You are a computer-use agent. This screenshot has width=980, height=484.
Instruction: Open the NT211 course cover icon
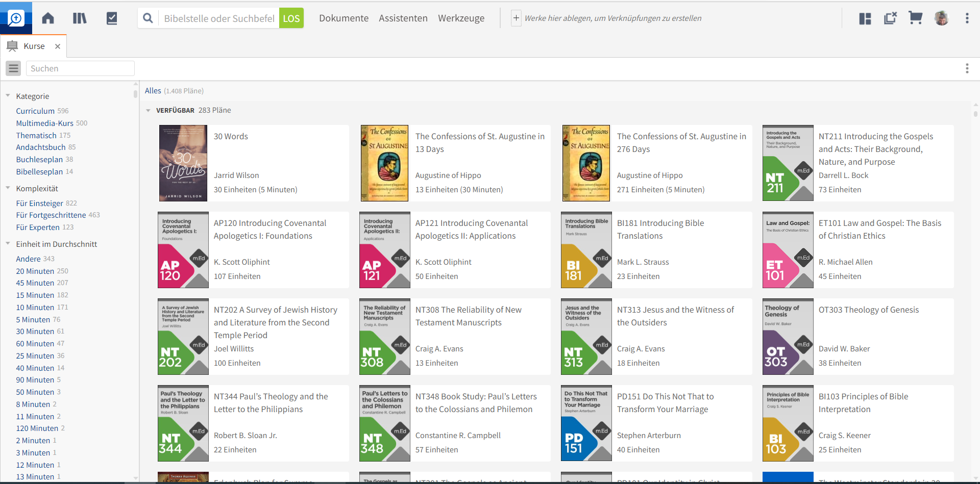pyautogui.click(x=788, y=163)
